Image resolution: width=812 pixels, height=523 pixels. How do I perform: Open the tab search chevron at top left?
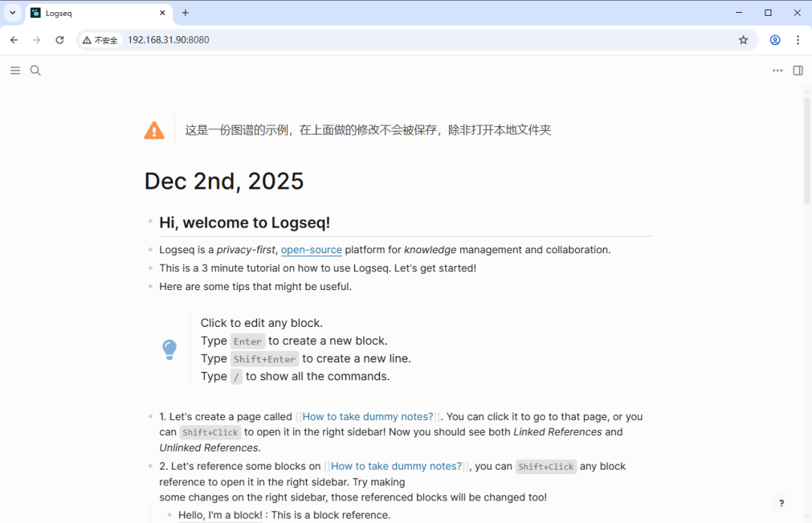[x=11, y=13]
